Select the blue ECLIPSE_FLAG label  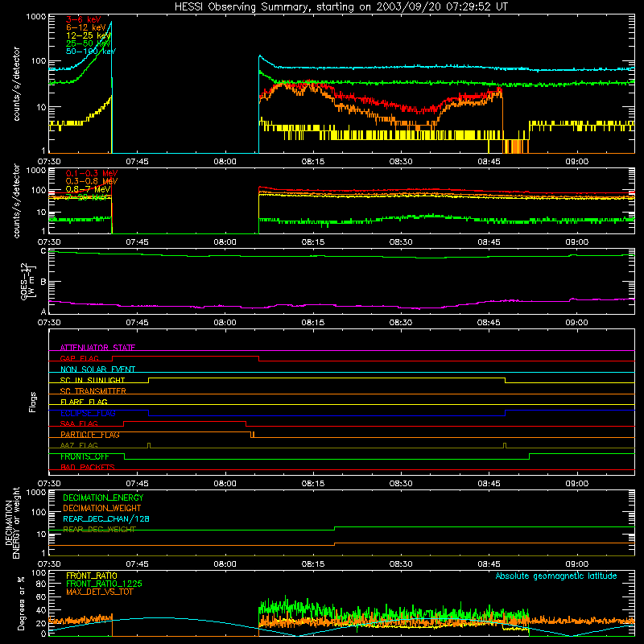[88, 413]
